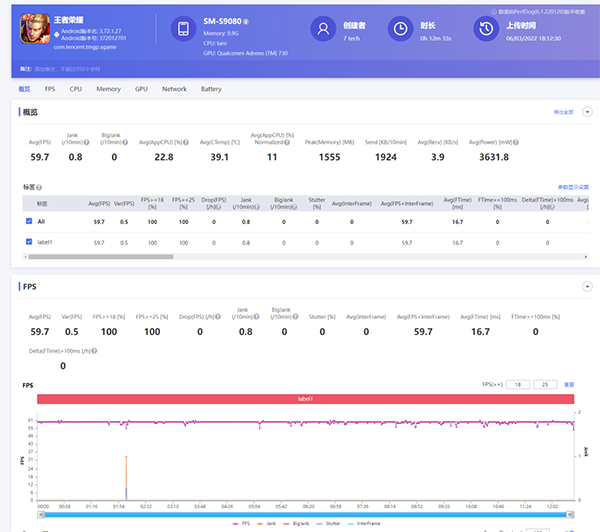Click the FPS threshold field showing 18
600x532 pixels.
tap(518, 384)
